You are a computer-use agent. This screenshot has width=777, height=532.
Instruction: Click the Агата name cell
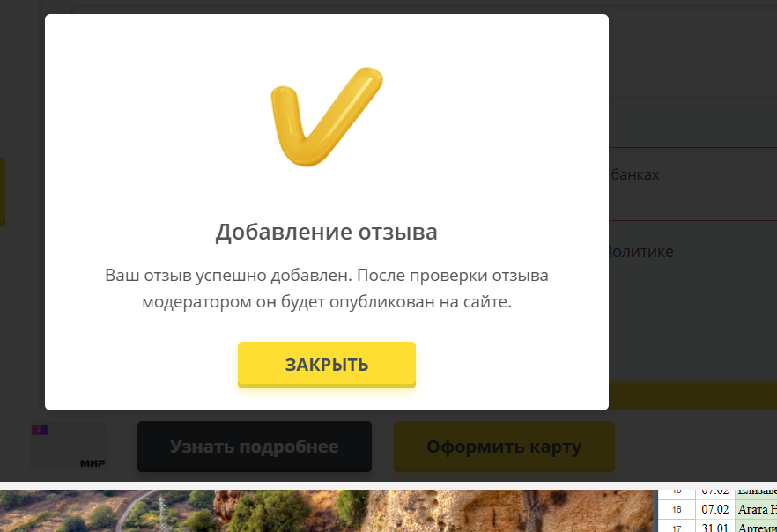[756, 509]
